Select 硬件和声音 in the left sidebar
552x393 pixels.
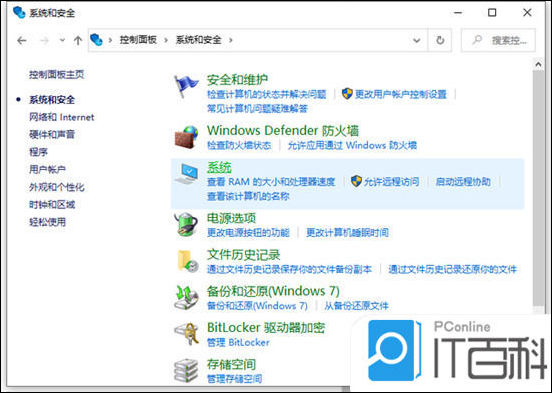point(52,135)
